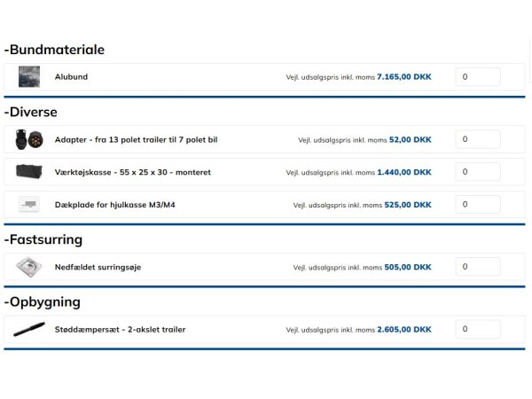The image size is (532, 399).
Task: Click the Alubund product thumbnail
Action: coord(28,77)
